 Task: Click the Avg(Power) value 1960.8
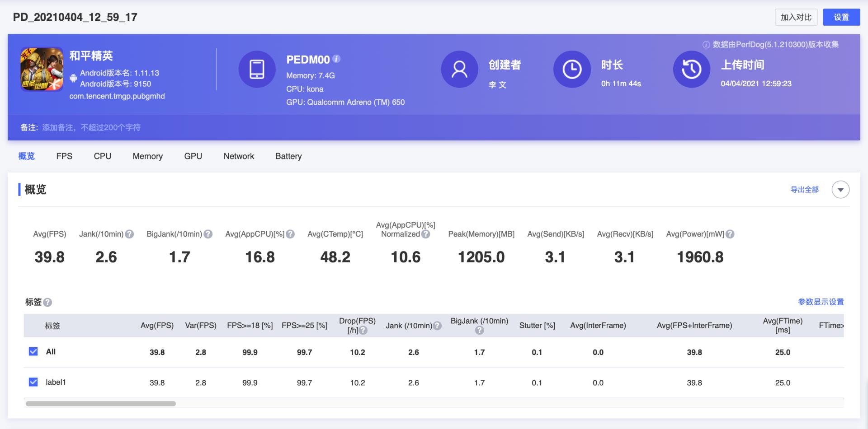pos(700,257)
